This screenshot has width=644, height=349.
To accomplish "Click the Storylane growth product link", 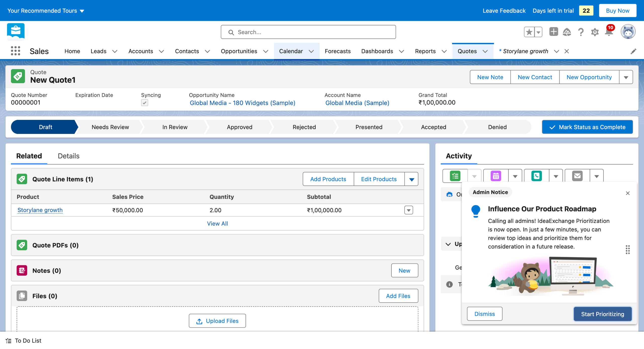I will click(x=40, y=210).
